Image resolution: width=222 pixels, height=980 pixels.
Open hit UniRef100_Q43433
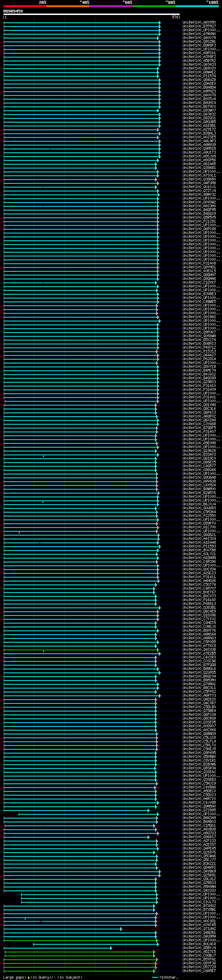(199, 64)
